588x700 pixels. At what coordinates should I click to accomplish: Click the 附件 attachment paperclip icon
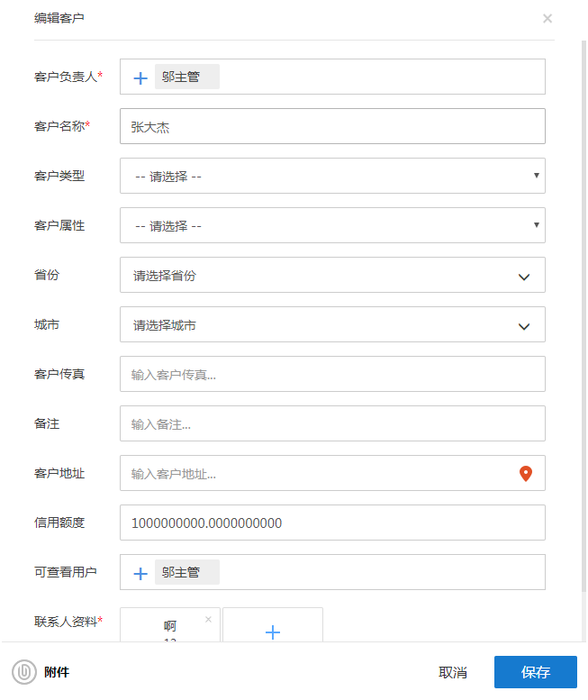(24, 672)
